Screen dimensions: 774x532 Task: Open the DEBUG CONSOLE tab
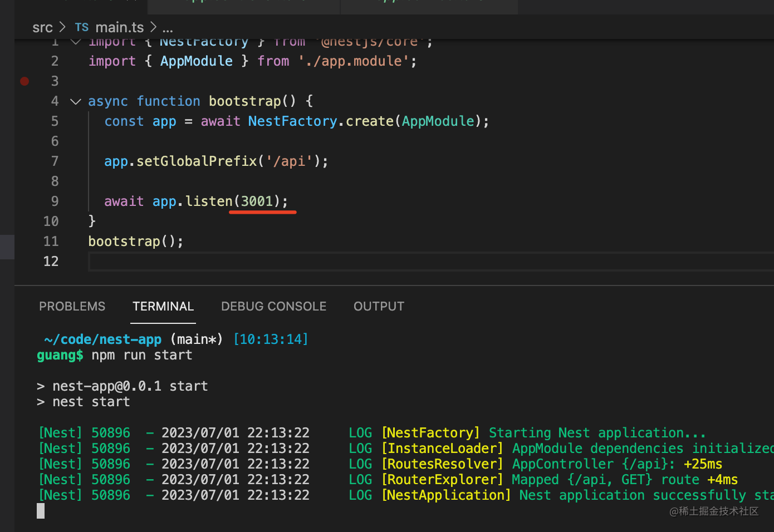(x=273, y=307)
